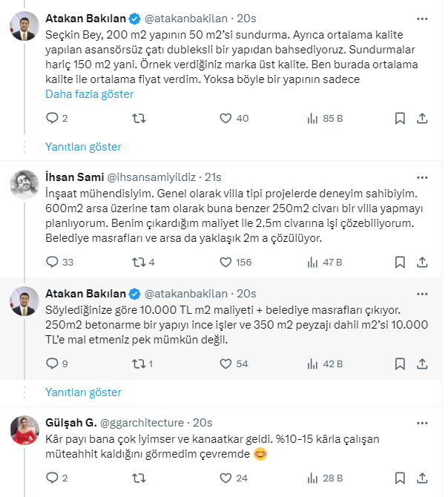Share İhsan Sami's tweet

click(422, 261)
